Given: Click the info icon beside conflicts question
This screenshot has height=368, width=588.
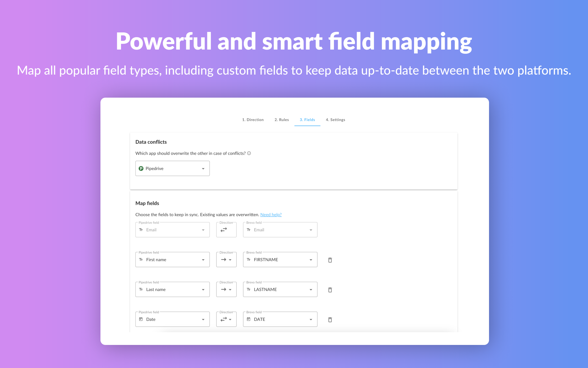Looking at the screenshot, I should pos(249,153).
